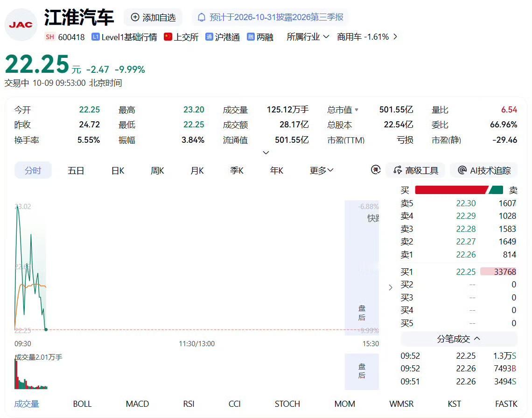Switch to the 年K tab

click(x=277, y=170)
